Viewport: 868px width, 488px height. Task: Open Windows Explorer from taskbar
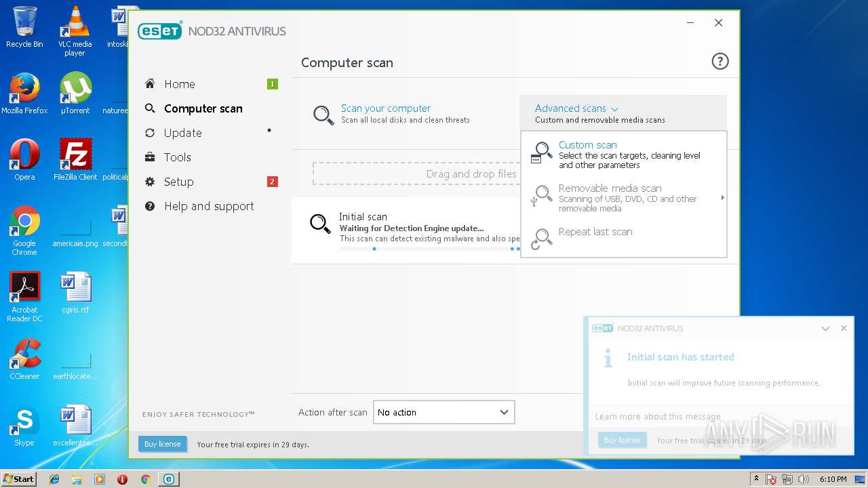pyautogui.click(x=77, y=479)
